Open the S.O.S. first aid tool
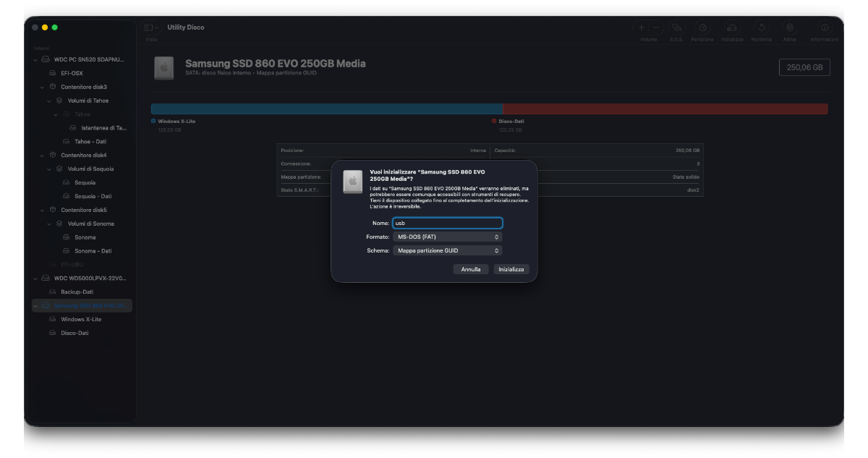 click(x=677, y=27)
